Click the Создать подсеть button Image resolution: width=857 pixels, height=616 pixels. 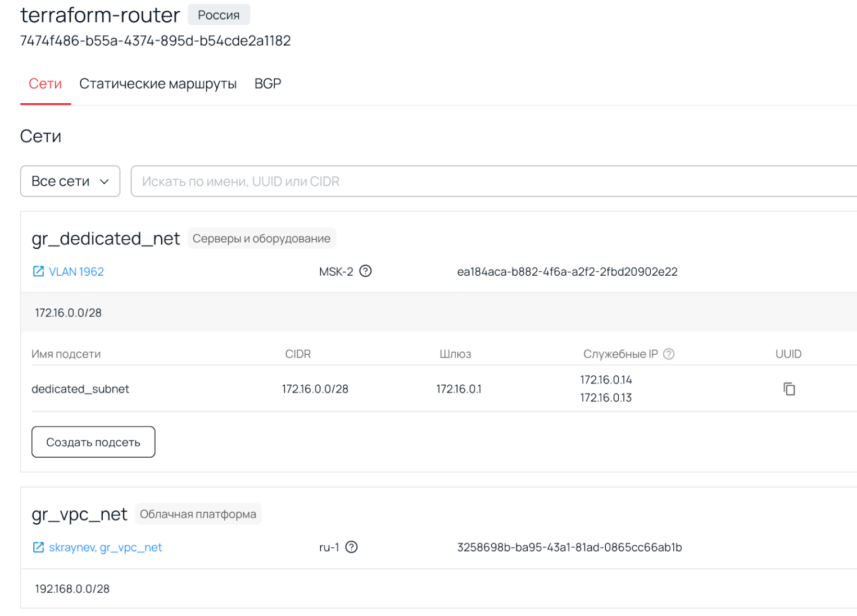[93, 441]
